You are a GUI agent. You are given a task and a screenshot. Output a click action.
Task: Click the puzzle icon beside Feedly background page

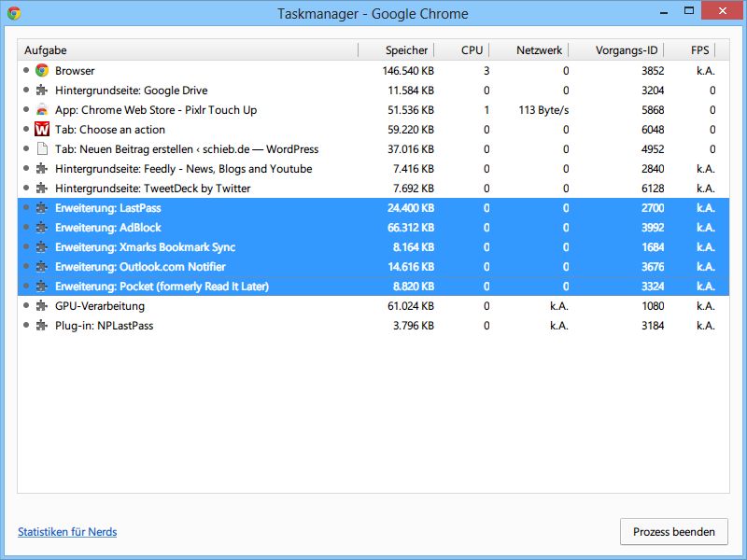[x=42, y=168]
